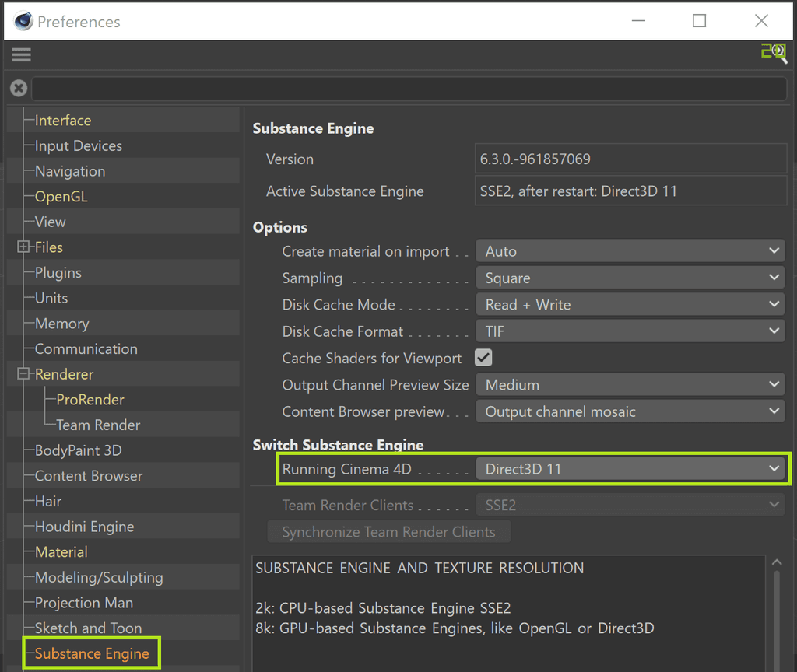Open the Disk Cache Mode dropdown
Image resolution: width=797 pixels, height=672 pixels.
tap(630, 304)
